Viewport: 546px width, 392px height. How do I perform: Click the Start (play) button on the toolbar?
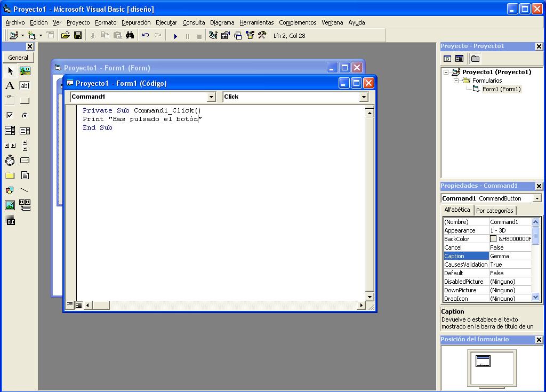pos(175,35)
